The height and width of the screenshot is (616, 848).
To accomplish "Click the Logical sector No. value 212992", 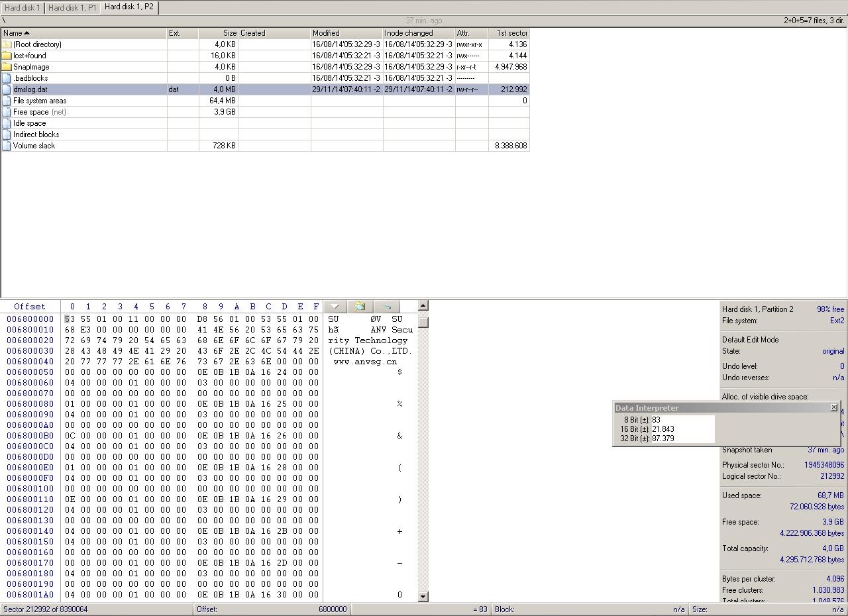I will click(832, 476).
